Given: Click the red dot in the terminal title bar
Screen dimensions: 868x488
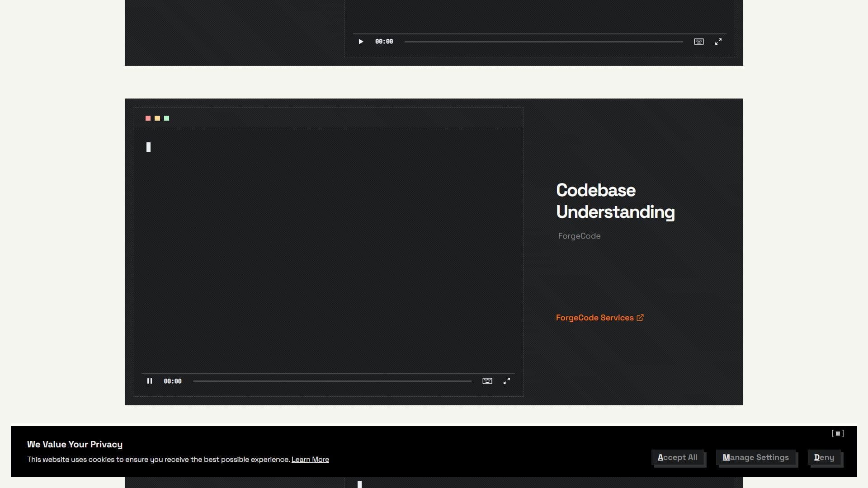Looking at the screenshot, I should pos(148,118).
